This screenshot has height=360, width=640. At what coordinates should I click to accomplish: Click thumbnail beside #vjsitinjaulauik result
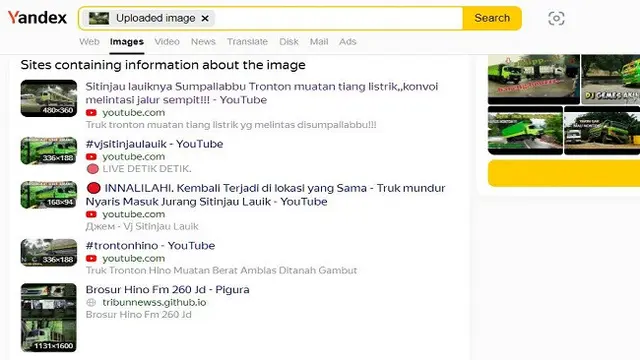point(49,151)
